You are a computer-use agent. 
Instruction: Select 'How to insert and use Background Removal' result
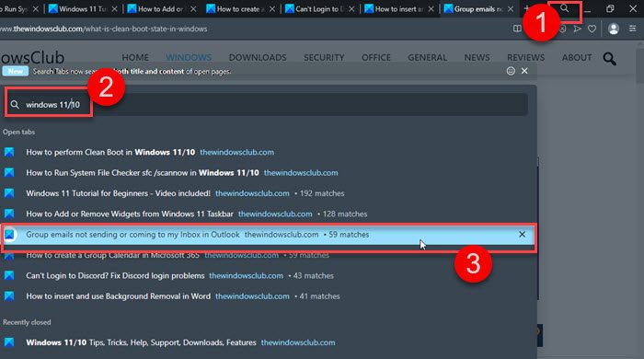269,296
